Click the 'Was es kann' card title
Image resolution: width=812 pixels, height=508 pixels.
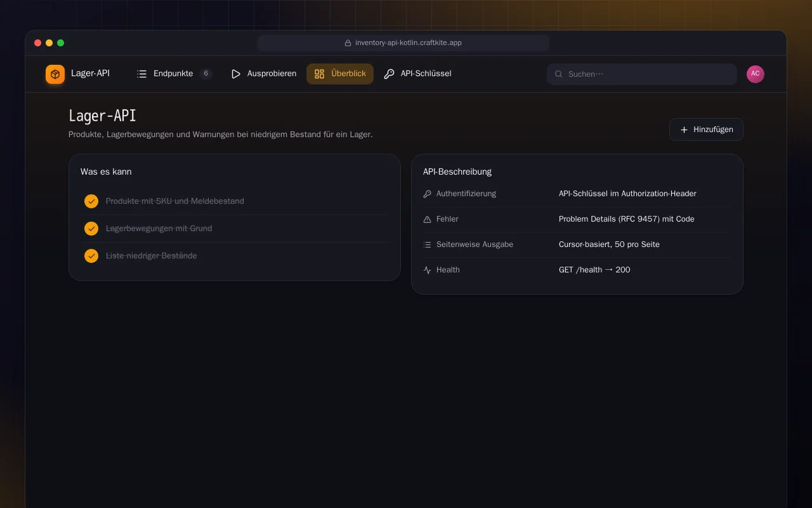(106, 172)
